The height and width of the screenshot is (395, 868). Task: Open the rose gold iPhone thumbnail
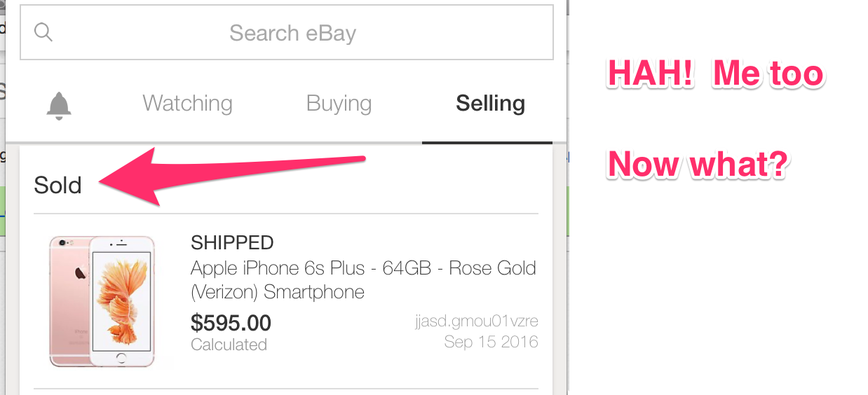tap(102, 300)
